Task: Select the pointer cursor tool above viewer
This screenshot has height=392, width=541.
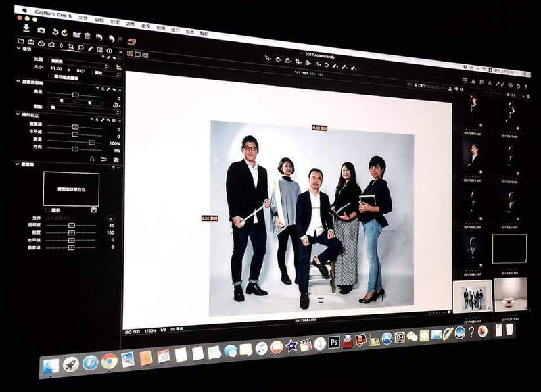Action: pos(268,59)
